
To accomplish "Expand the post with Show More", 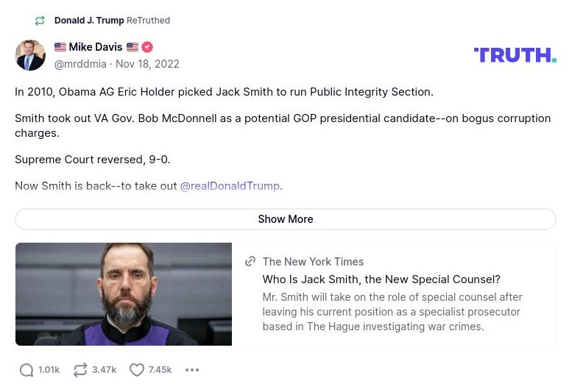I will (x=286, y=219).
